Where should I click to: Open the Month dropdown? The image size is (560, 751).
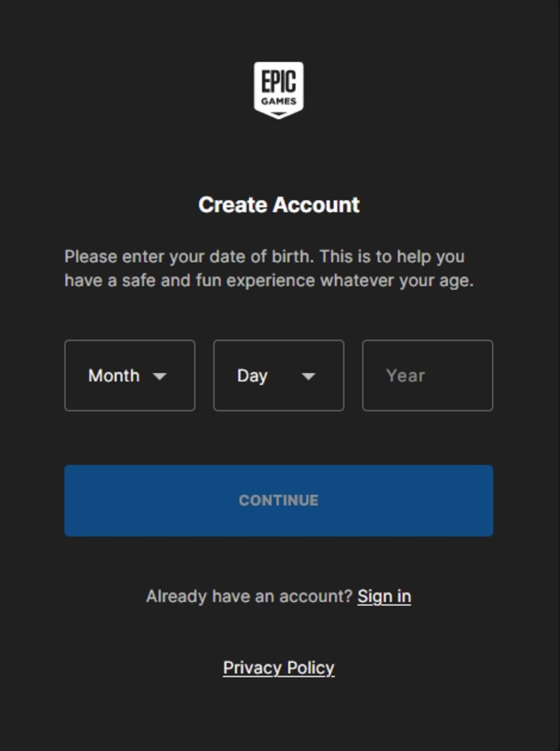(130, 375)
